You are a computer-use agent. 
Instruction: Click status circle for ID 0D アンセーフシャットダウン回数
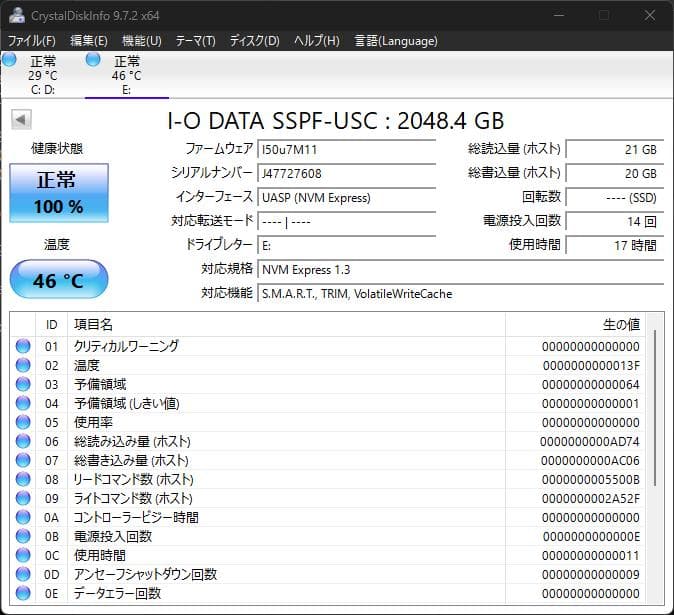click(23, 574)
